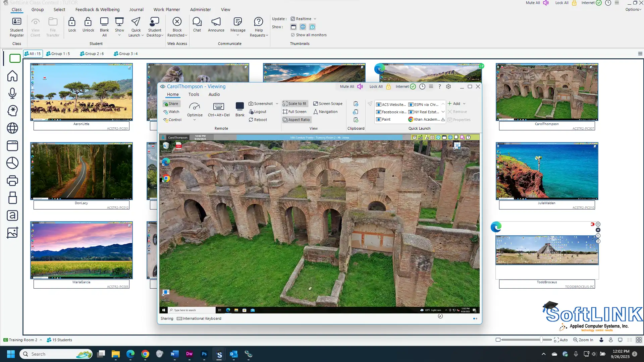Open the printer view in left sidebar
The height and width of the screenshot is (362, 644).
[x=12, y=181]
